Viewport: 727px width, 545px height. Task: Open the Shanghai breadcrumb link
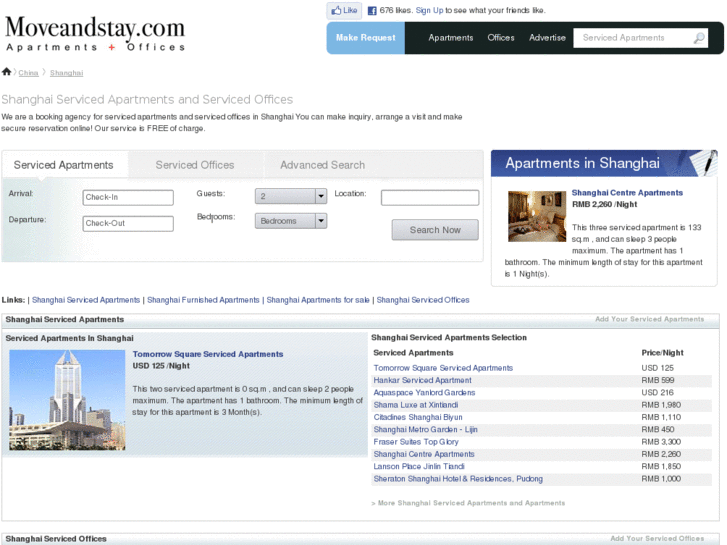pos(66,73)
